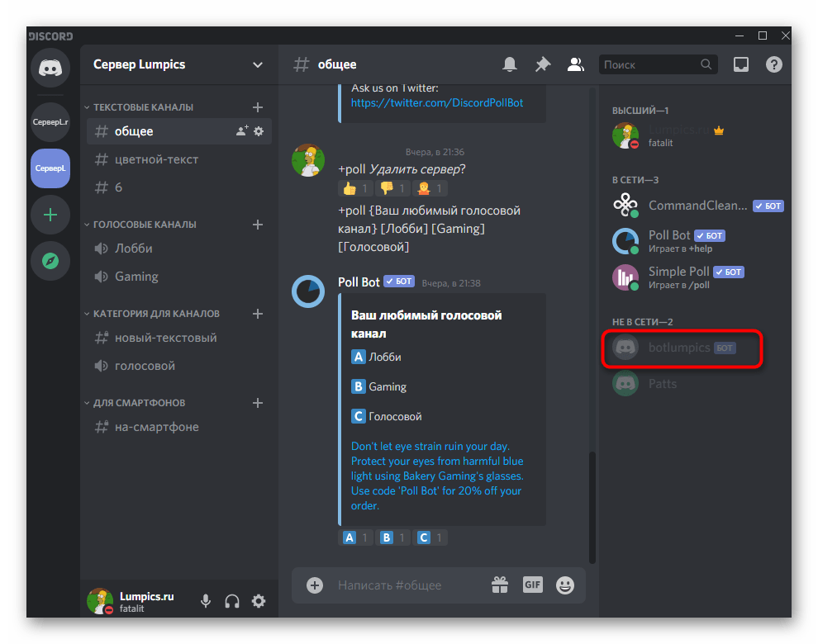Open pinned messages
Image resolution: width=818 pixels, height=644 pixels.
coord(543,64)
